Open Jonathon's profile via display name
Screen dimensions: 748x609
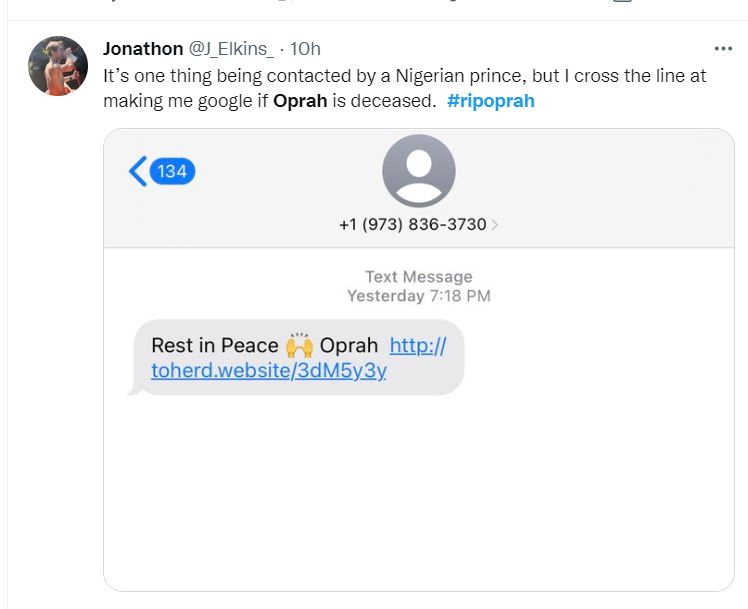(143, 49)
